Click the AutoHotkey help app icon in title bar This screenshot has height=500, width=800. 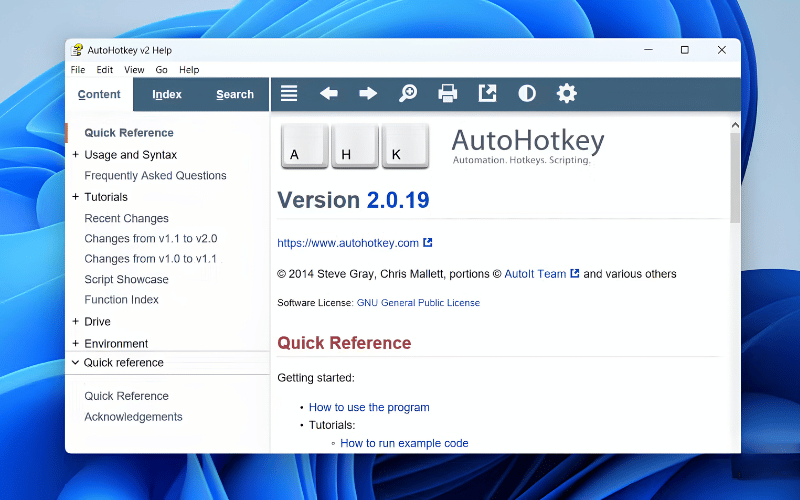coord(77,50)
